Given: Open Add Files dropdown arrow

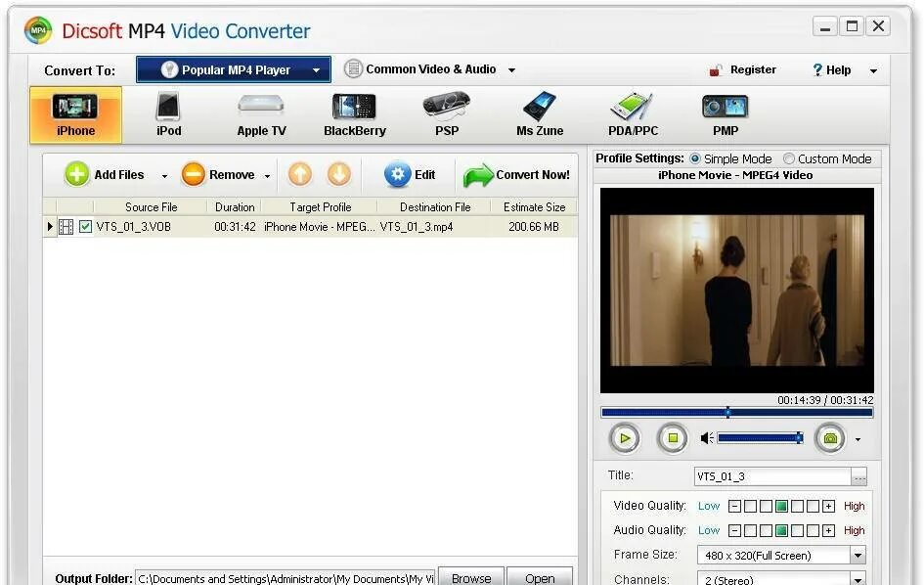Looking at the screenshot, I should click(x=164, y=176).
